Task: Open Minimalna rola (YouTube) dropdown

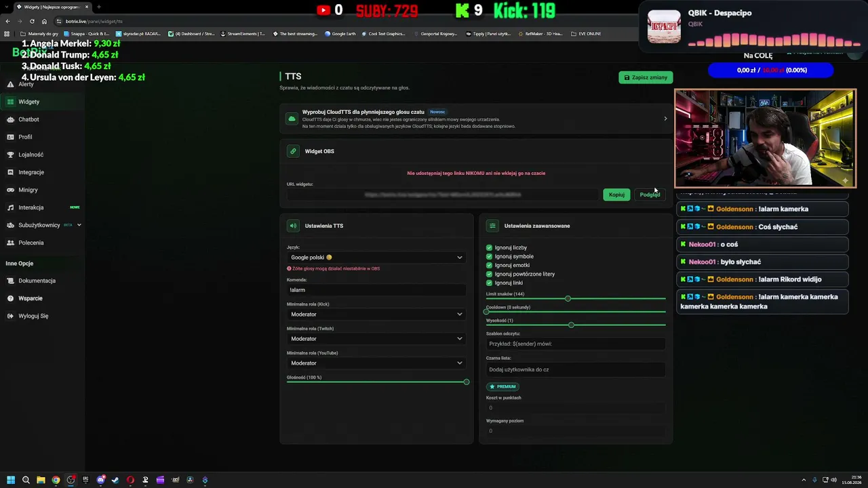Action: 376,363
